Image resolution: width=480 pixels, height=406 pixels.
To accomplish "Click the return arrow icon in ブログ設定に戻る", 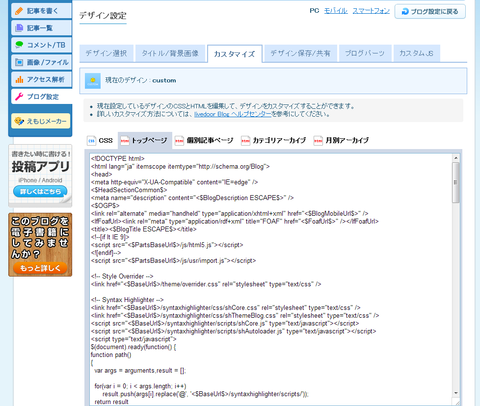I will [405, 12].
